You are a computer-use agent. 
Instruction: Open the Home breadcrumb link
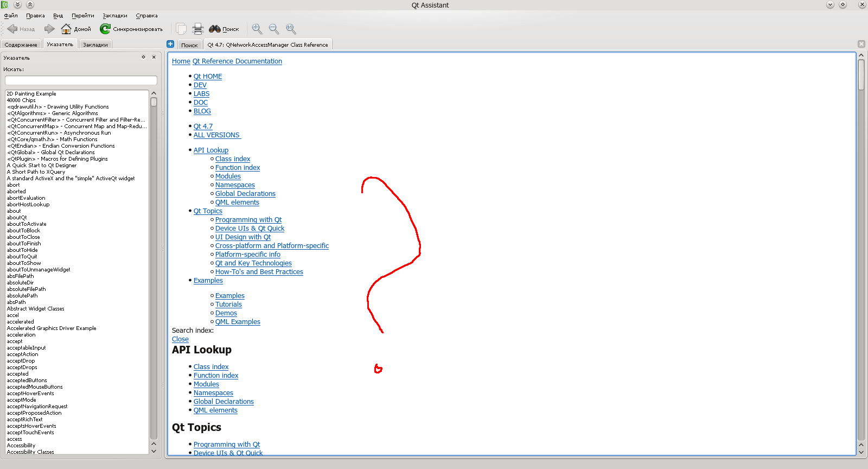181,61
